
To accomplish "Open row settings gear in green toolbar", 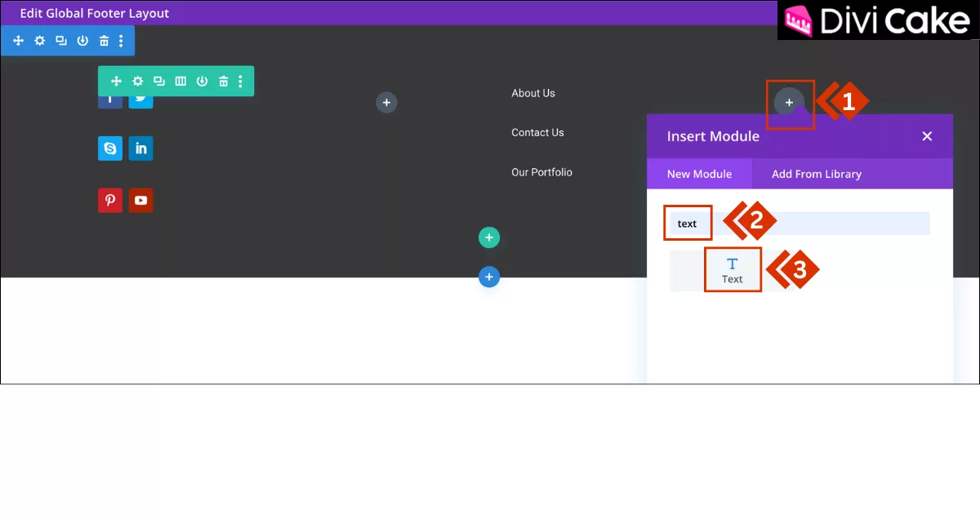I will (x=137, y=81).
